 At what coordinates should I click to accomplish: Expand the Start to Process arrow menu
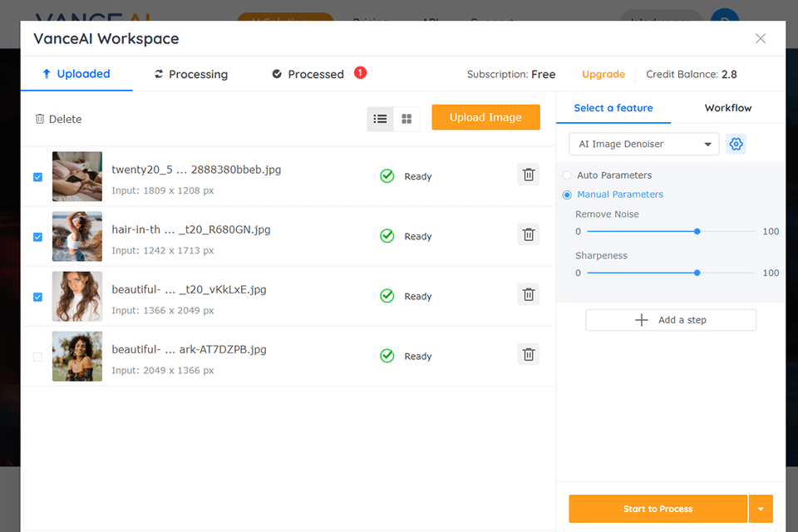click(761, 509)
